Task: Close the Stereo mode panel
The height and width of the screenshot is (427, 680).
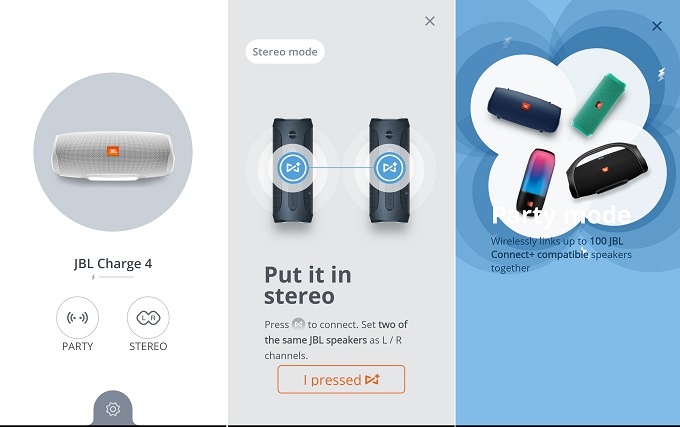Action: pyautogui.click(x=430, y=21)
